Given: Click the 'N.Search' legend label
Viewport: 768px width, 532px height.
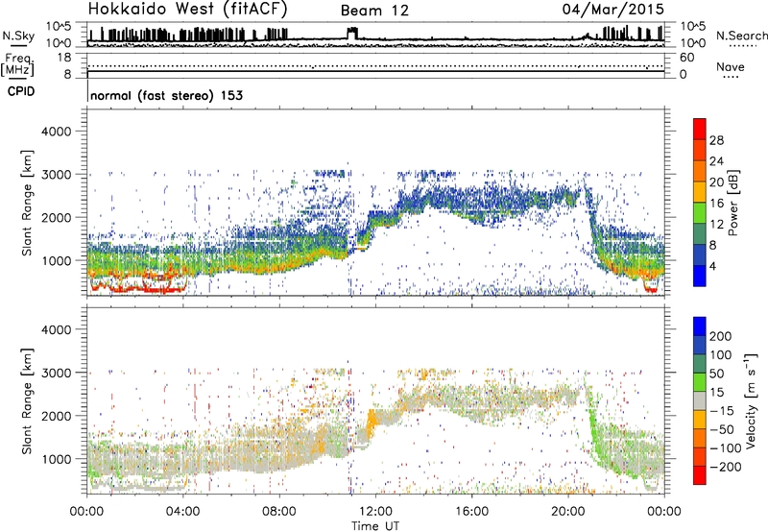Looking at the screenshot, I should [x=741, y=36].
